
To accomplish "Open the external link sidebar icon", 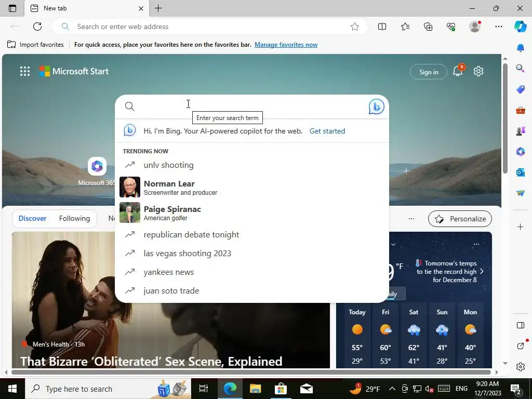I will pyautogui.click(x=521, y=346).
